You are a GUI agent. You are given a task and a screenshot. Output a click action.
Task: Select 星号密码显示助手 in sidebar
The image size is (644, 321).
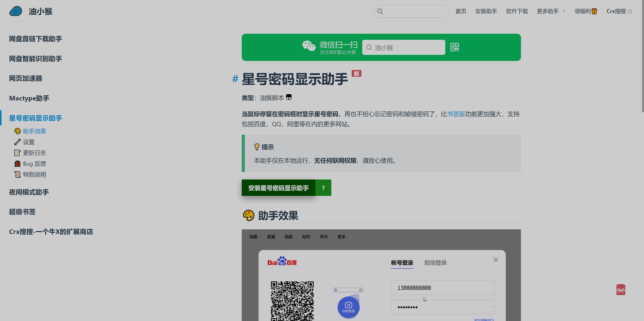point(35,118)
